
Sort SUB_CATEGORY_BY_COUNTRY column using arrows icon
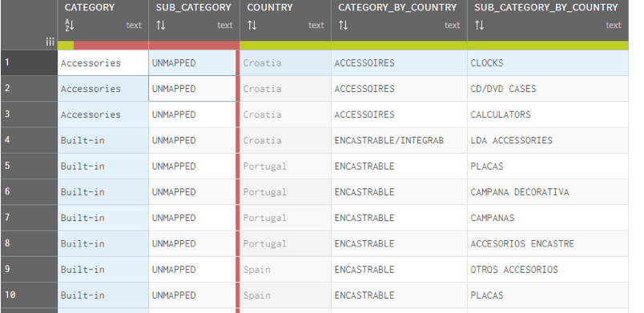point(479,26)
